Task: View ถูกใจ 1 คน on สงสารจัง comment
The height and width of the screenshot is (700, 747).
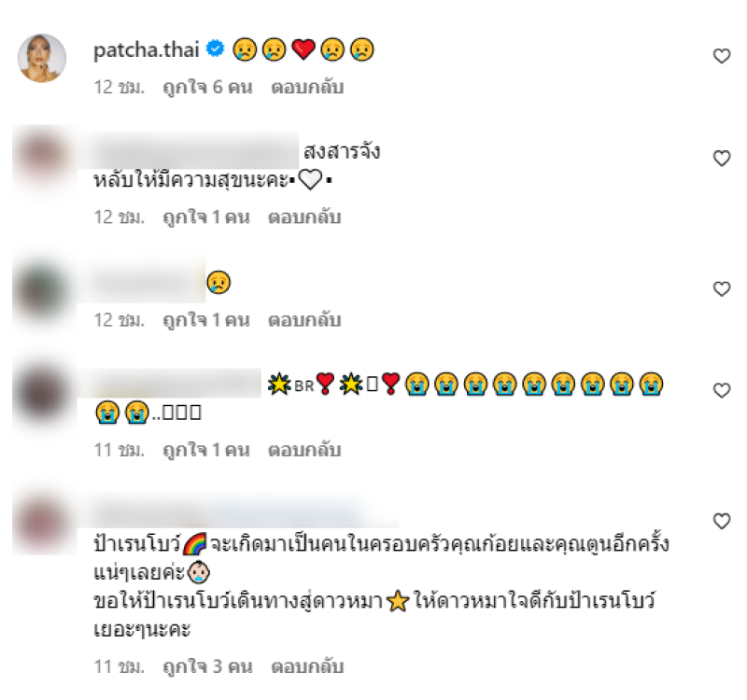Action: pos(206,217)
